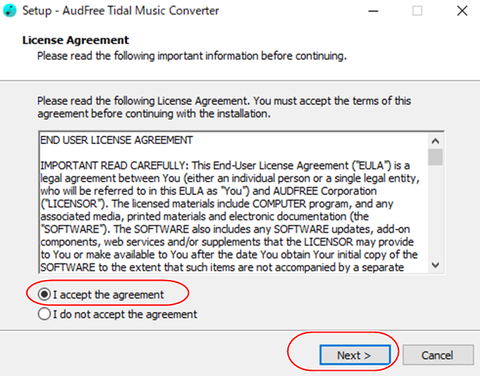480x376 pixels.
Task: Click the license scrollbar thumb
Action: 435,157
